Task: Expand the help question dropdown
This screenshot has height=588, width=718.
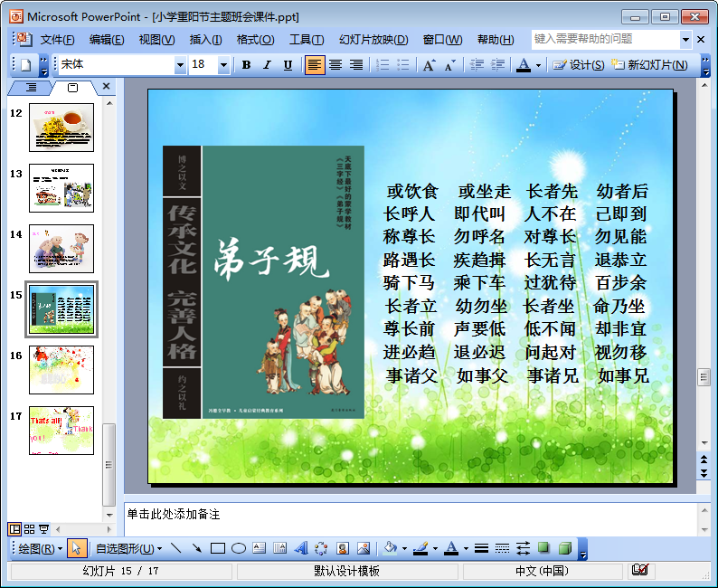Action: [x=685, y=40]
